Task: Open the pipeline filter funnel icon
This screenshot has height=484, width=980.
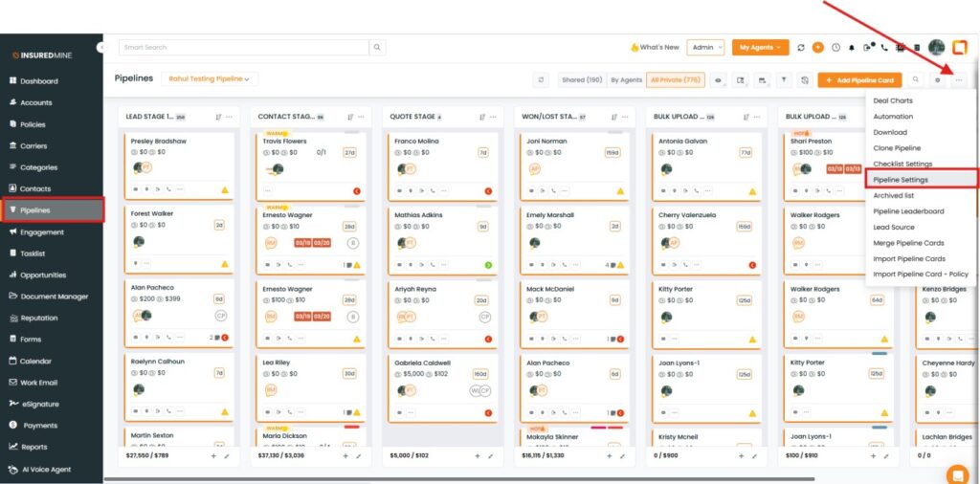Action: tap(784, 80)
